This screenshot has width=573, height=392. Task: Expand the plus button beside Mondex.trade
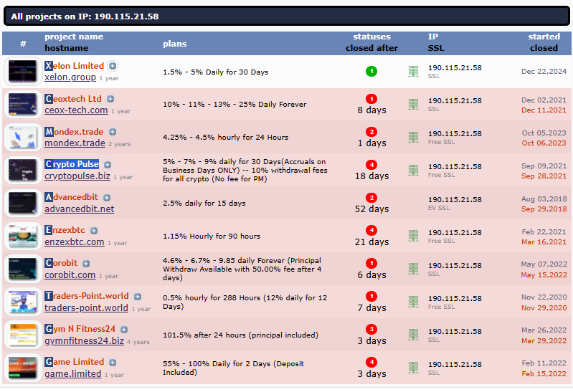tap(113, 132)
